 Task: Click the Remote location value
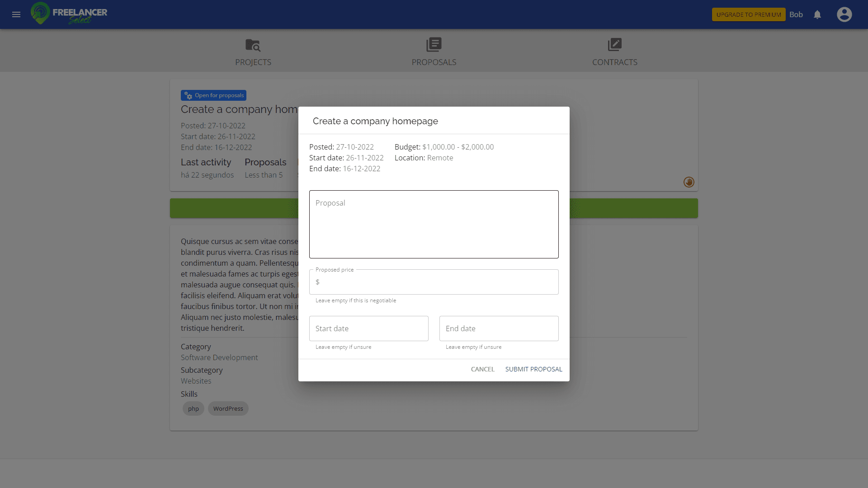(x=440, y=158)
